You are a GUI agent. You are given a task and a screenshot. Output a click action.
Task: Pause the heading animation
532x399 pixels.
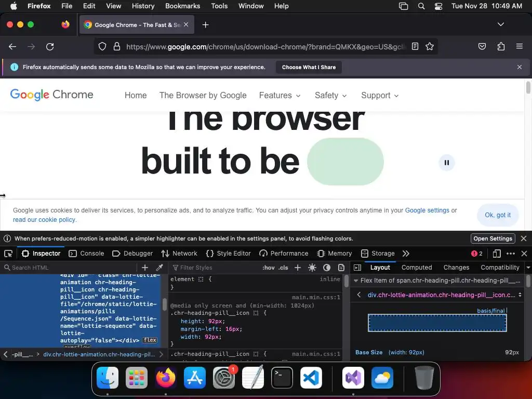(x=446, y=163)
